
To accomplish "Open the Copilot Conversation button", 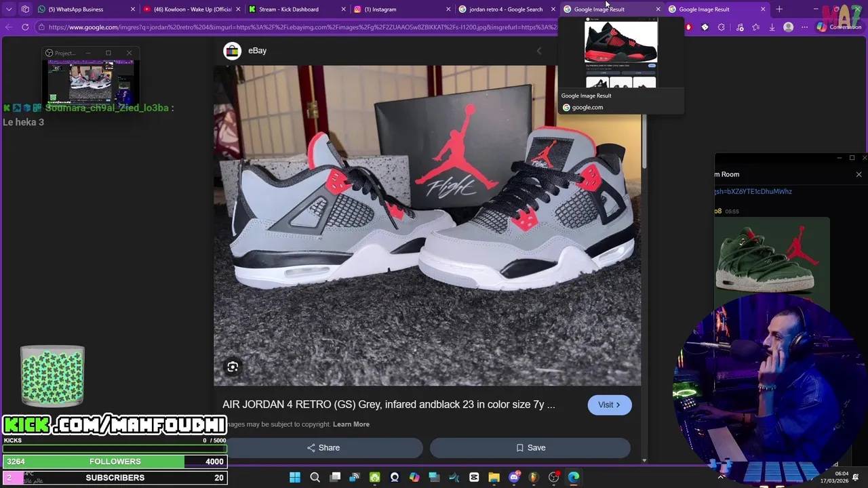I will 840,27.
